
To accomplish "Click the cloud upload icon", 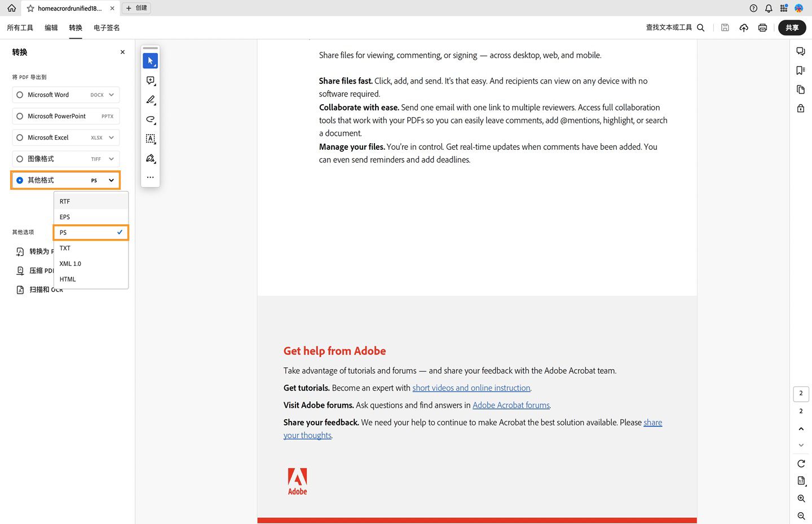I will 744,28.
